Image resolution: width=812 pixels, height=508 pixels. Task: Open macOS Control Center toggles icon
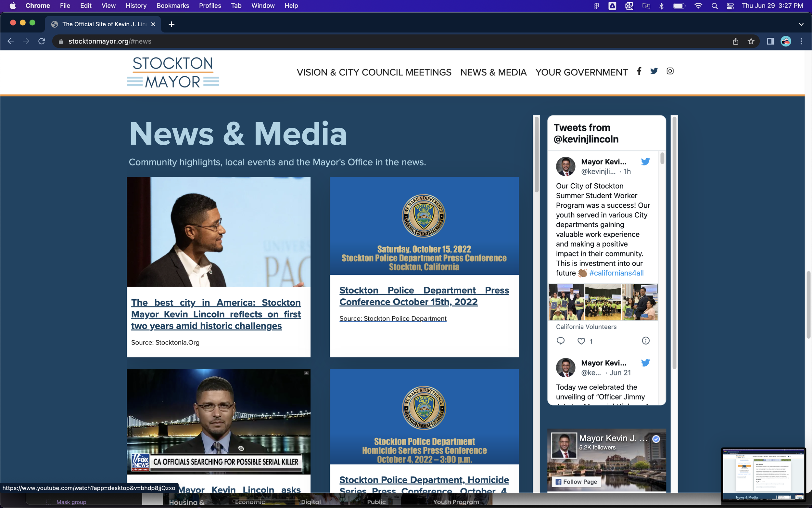730,6
